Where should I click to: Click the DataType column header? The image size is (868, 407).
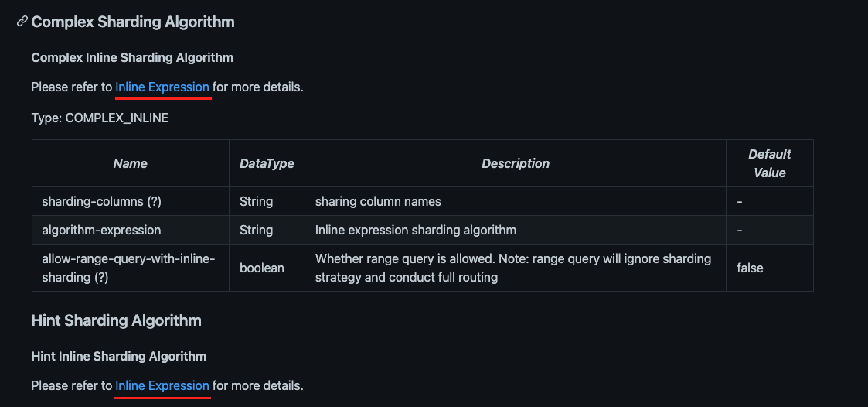coord(267,163)
